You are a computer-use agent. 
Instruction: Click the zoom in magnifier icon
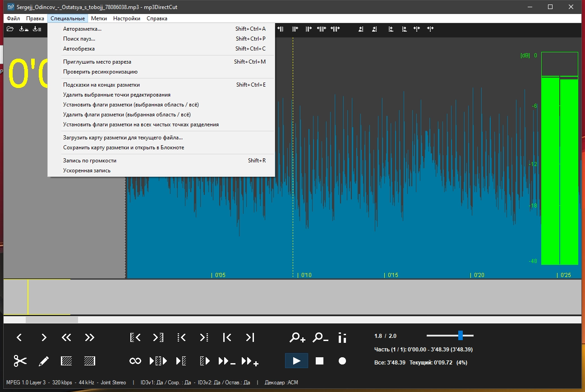(297, 337)
